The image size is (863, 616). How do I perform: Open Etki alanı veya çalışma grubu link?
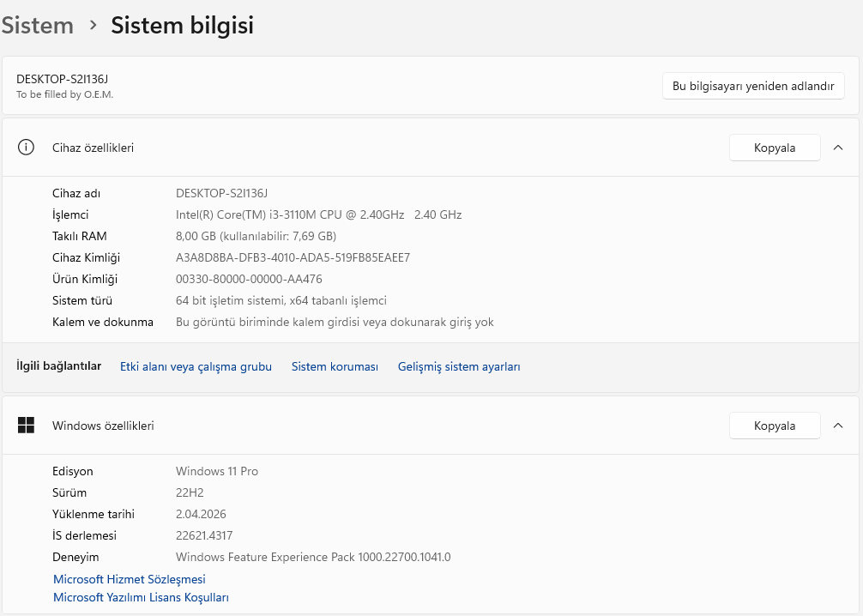(x=196, y=366)
